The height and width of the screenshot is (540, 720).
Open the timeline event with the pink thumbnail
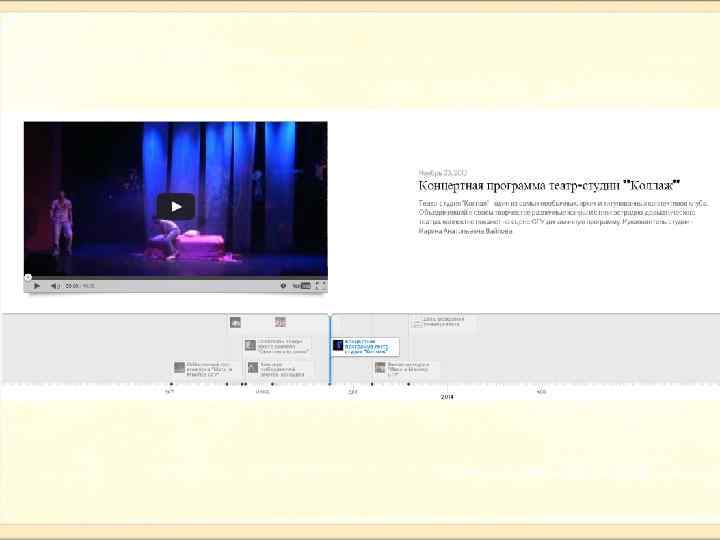(x=280, y=322)
